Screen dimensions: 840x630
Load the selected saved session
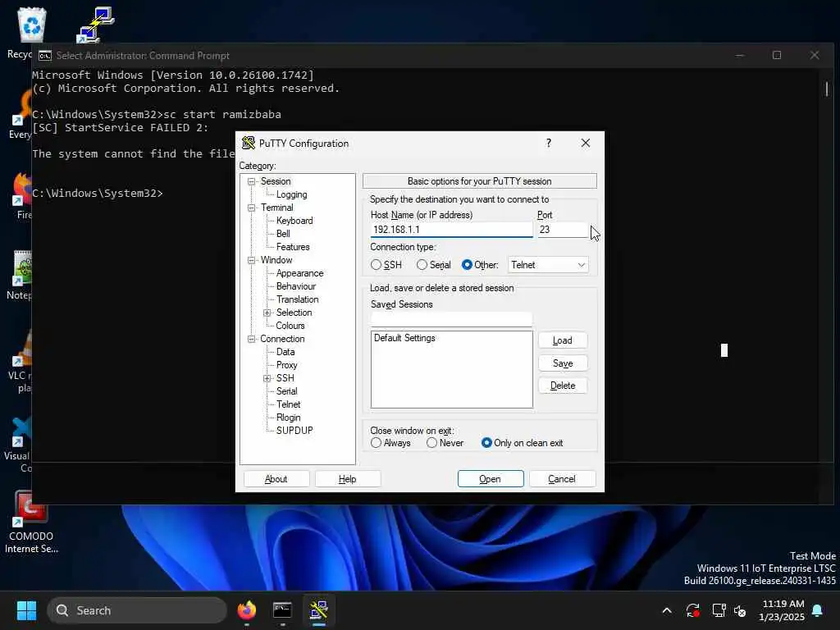pyautogui.click(x=563, y=340)
